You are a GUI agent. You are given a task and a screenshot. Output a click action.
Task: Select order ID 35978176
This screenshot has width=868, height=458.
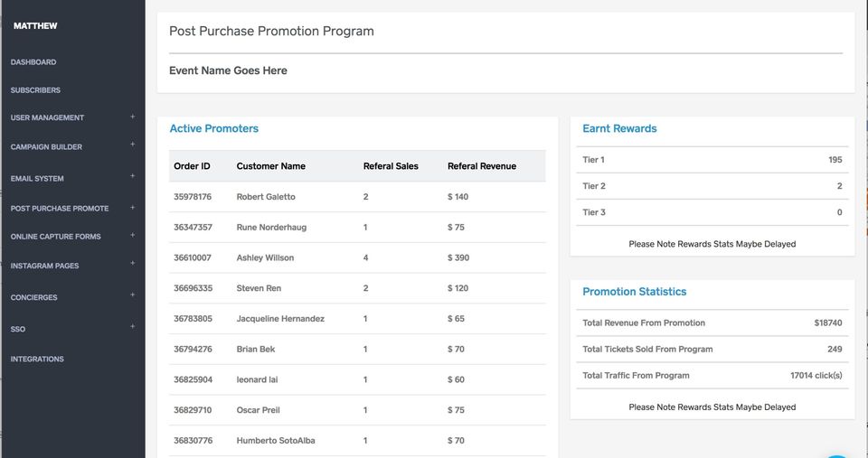(x=193, y=196)
